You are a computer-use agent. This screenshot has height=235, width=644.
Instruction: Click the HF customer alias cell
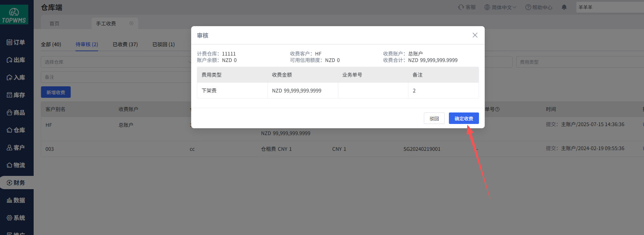pyautogui.click(x=49, y=125)
